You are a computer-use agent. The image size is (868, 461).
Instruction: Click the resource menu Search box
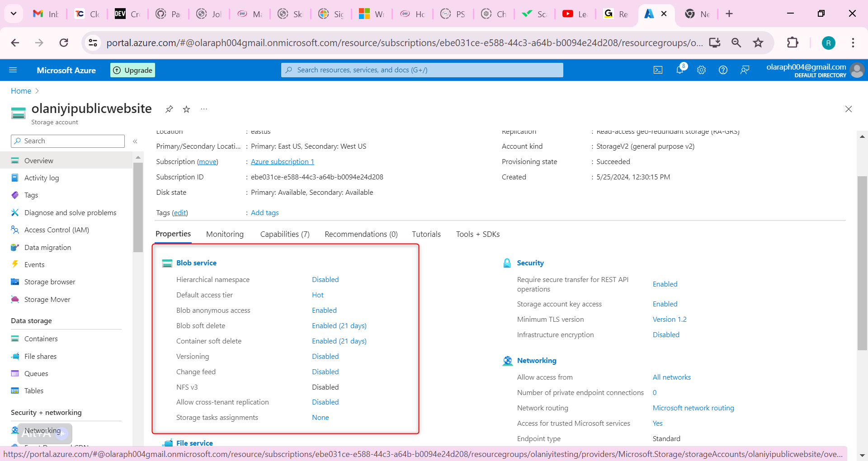[68, 141]
